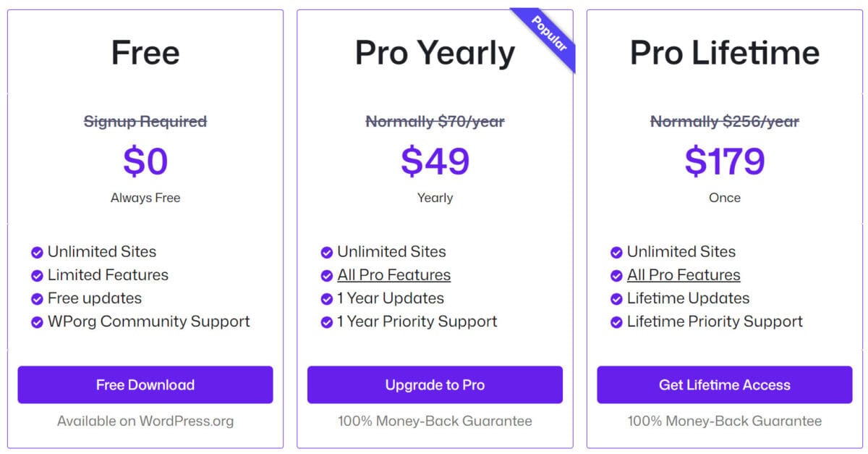Click checkmark icon beside Free updates
Image resolution: width=868 pixels, height=454 pixels.
(37, 299)
